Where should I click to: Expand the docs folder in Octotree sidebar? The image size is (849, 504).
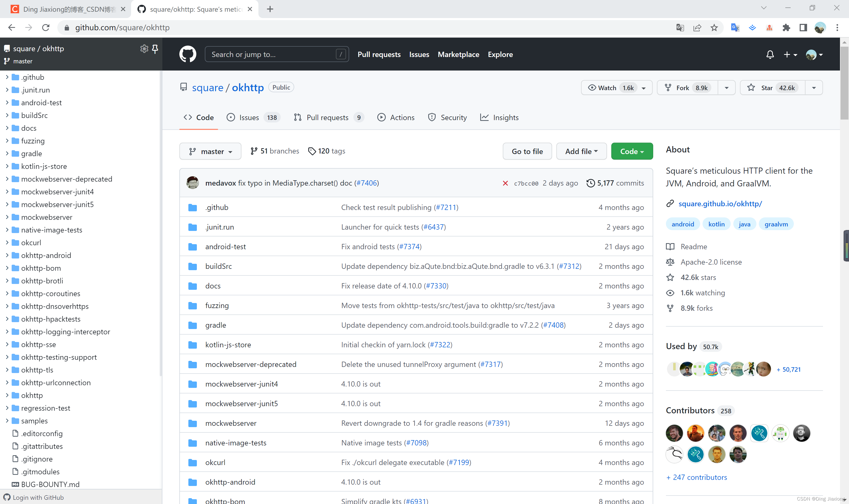click(x=7, y=128)
